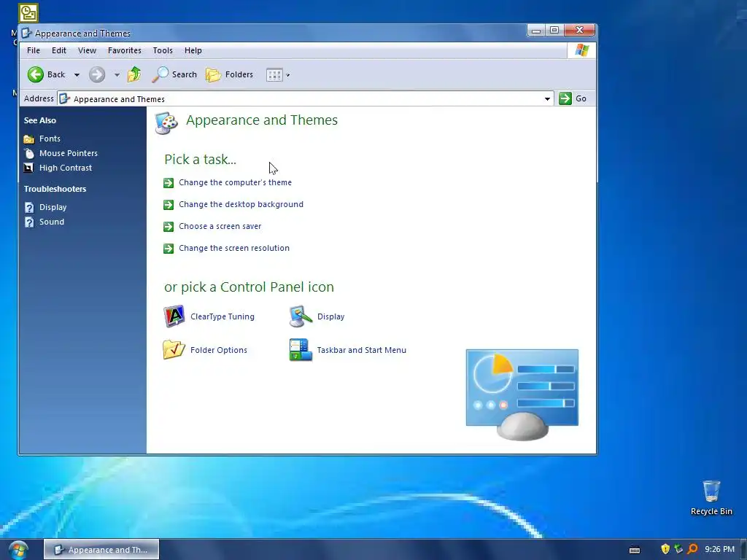Click the security shield tray icon
747x560 pixels.
(665, 549)
